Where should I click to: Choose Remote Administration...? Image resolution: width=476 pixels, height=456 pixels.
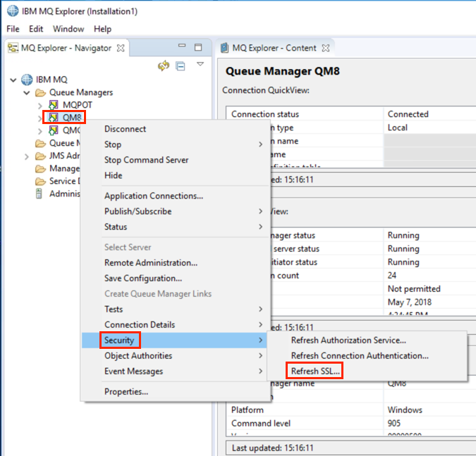click(x=151, y=263)
